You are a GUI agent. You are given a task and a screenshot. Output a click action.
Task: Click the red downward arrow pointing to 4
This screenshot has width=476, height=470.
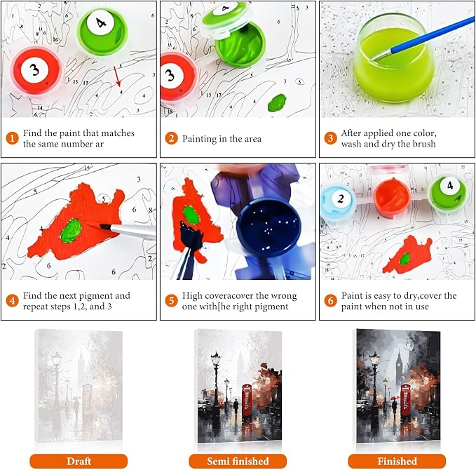[x=117, y=76]
